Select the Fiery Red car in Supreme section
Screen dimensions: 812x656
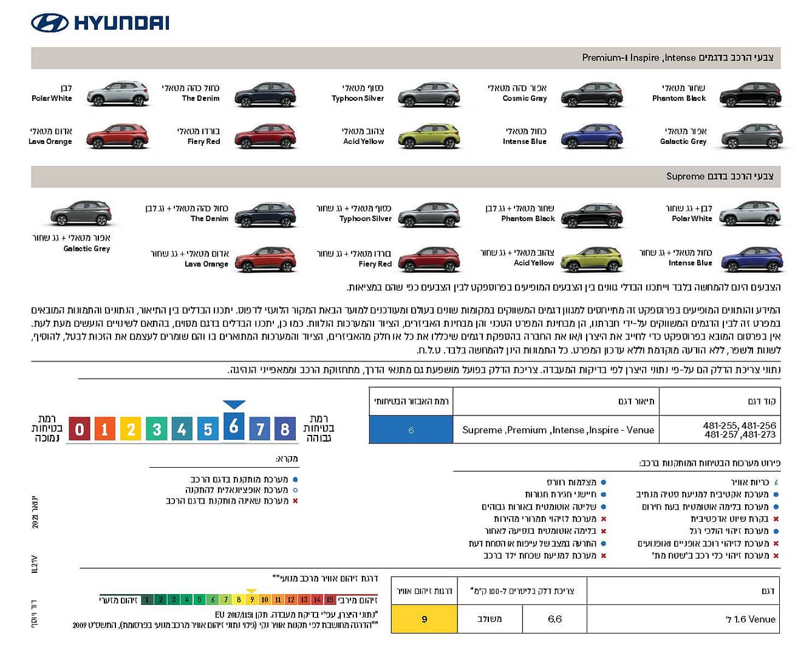[429, 259]
